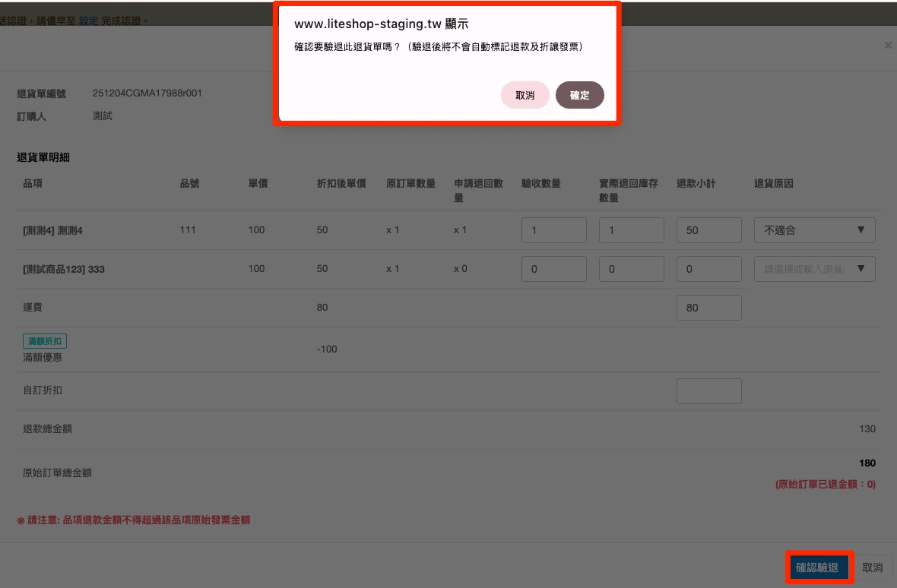Focus the empty 自訂折扣 input box
The width and height of the screenshot is (897, 588).
708,391
